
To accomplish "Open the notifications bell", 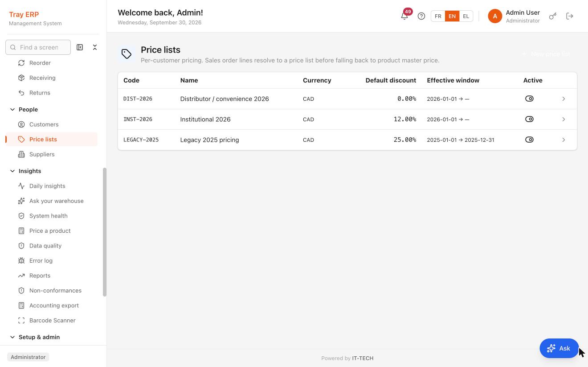I will tap(404, 16).
